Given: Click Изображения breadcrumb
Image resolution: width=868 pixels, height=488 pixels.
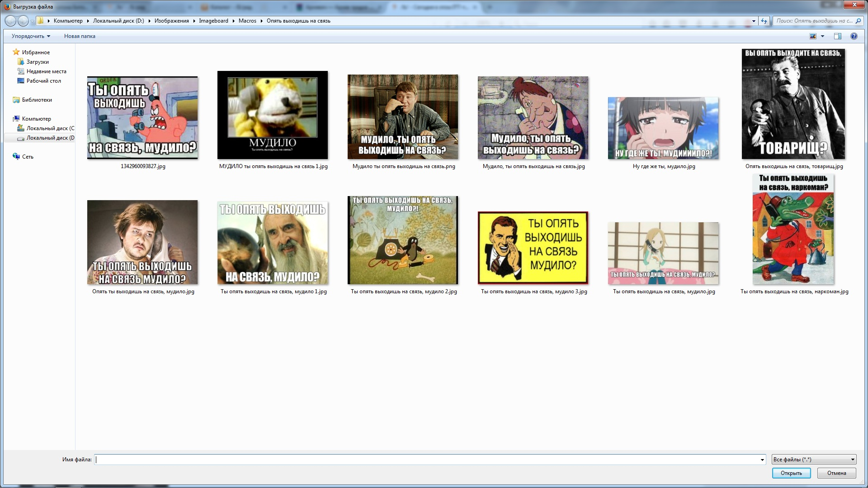Looking at the screenshot, I should 171,21.
